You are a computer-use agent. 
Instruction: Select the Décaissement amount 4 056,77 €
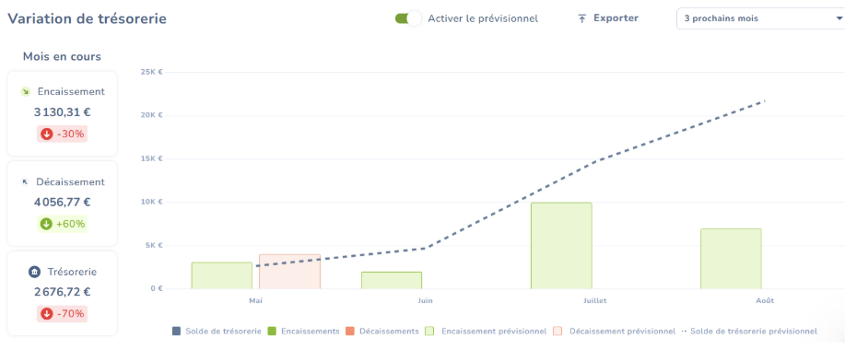(62, 203)
